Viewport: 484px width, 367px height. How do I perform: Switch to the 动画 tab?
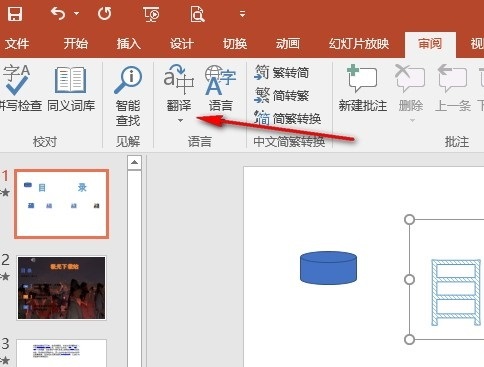[288, 44]
